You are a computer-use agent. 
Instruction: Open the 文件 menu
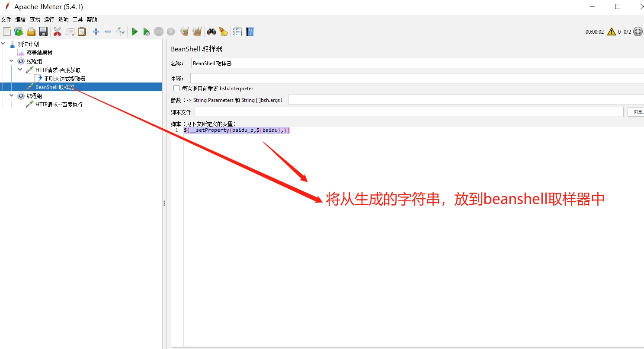coord(6,19)
